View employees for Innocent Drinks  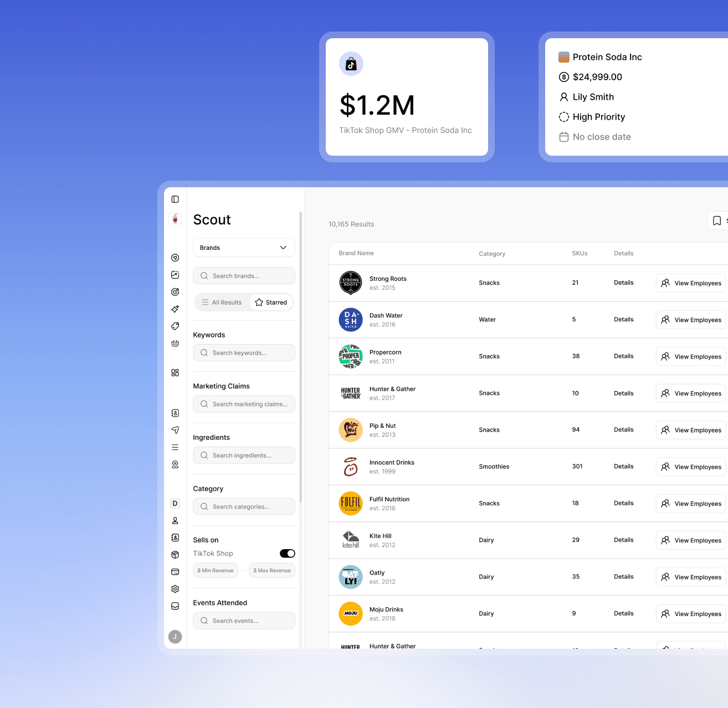[691, 467]
